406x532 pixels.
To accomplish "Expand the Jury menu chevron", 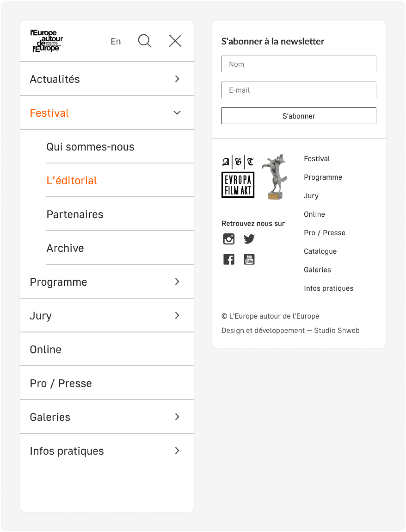I will [177, 316].
